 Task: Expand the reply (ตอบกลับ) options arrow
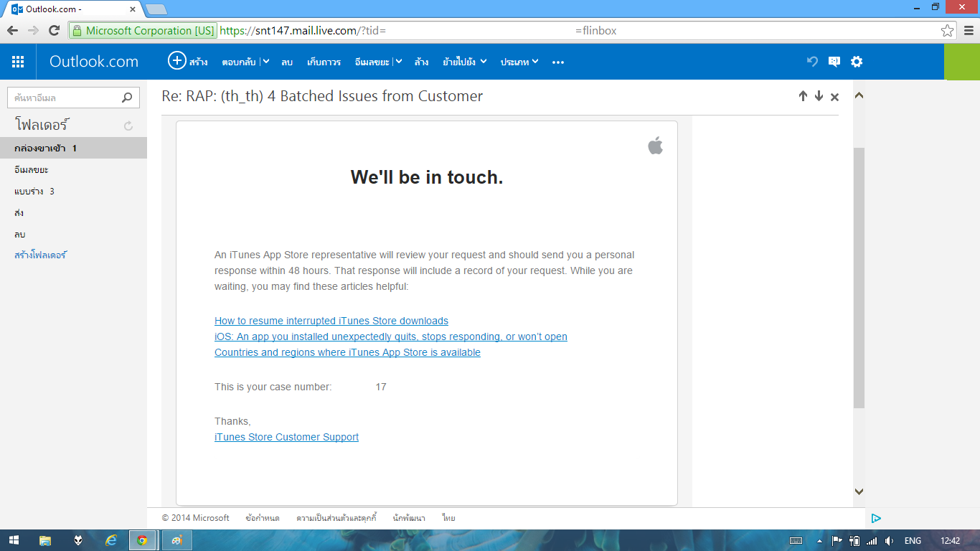[x=265, y=62]
